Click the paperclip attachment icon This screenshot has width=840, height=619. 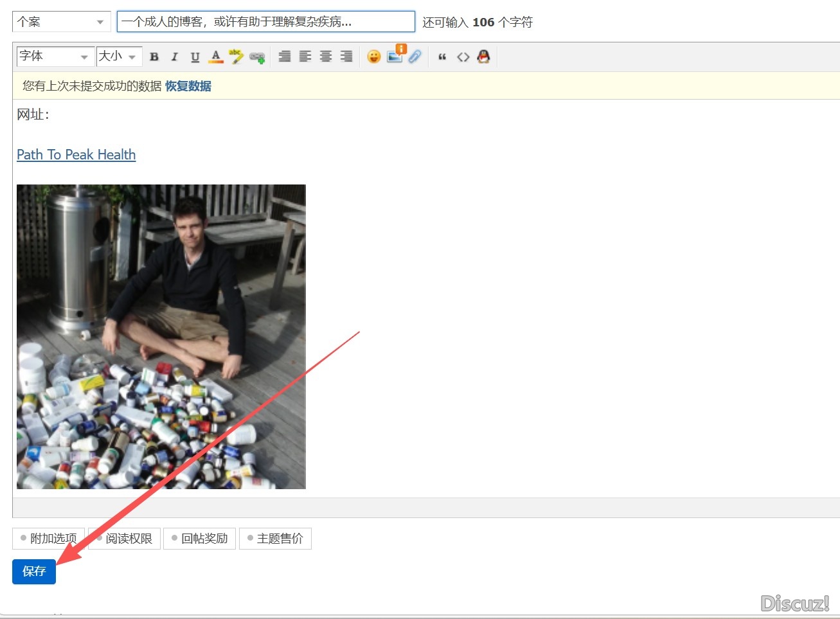[415, 57]
